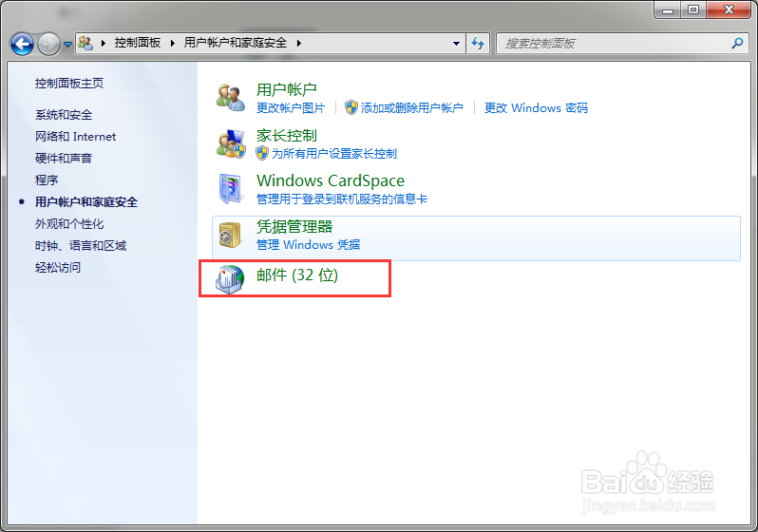Viewport: 758px width, 532px height.
Task: Open 外观和个性化 category
Action: (x=69, y=224)
